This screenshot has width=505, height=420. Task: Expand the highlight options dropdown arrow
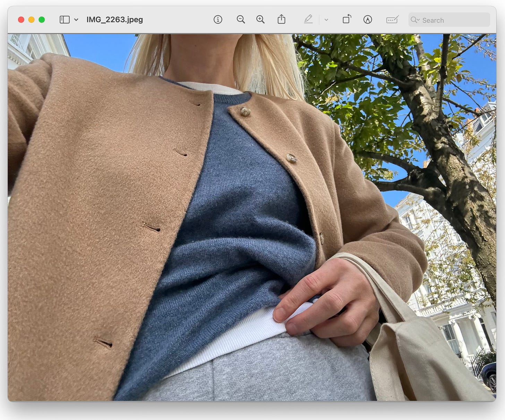326,20
